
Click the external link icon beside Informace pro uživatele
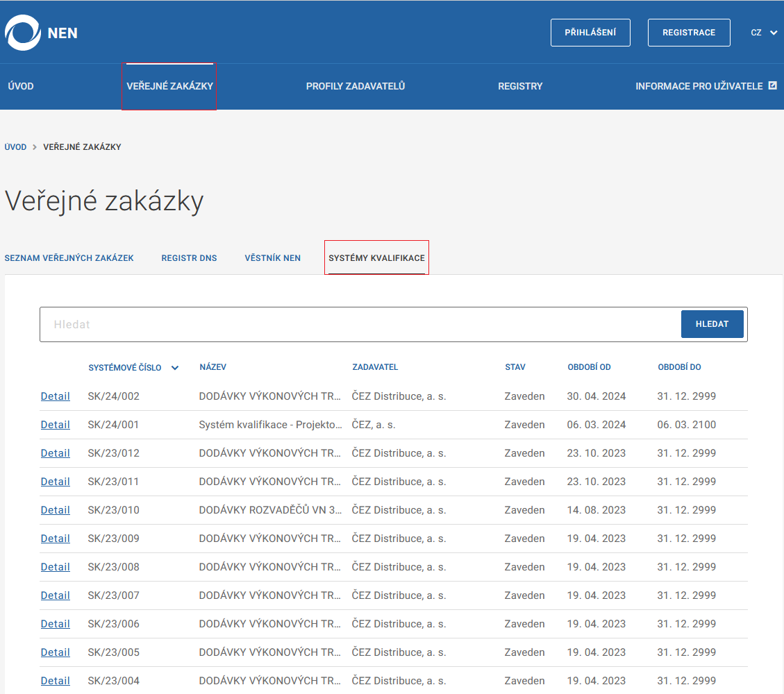(772, 86)
